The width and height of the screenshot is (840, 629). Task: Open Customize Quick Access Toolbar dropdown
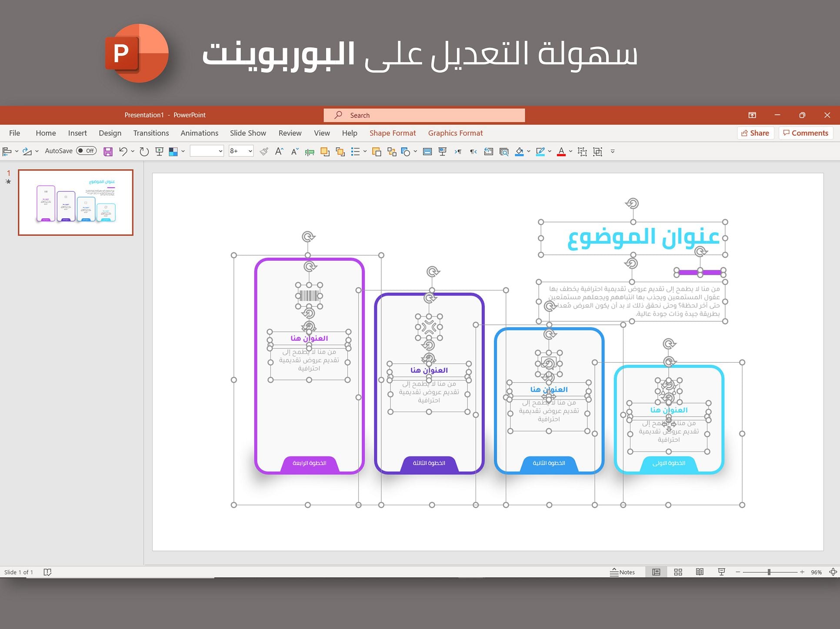pyautogui.click(x=613, y=151)
